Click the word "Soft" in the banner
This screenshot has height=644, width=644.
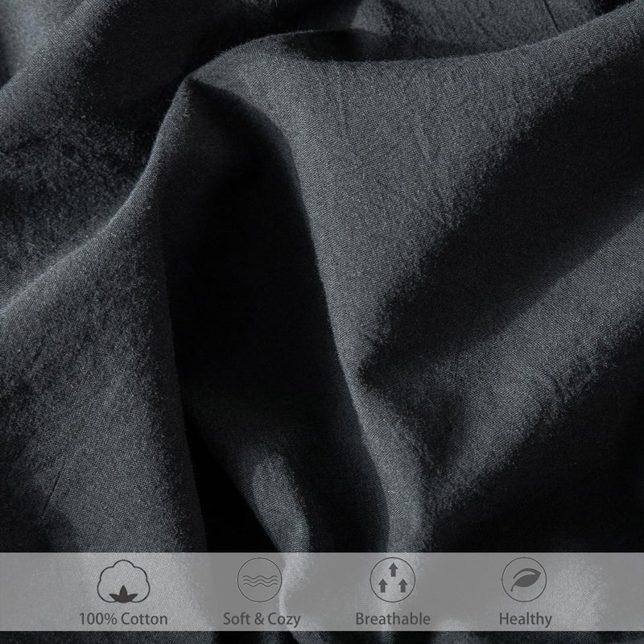tap(234, 619)
